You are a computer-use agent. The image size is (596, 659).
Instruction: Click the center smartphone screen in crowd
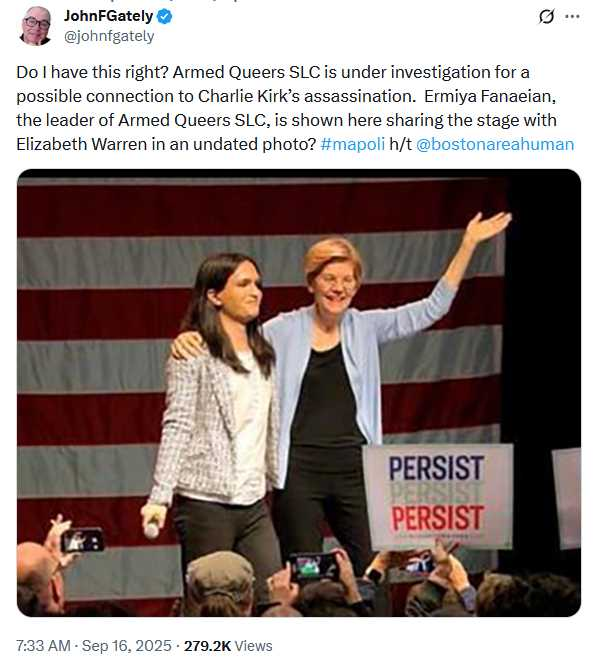click(314, 567)
